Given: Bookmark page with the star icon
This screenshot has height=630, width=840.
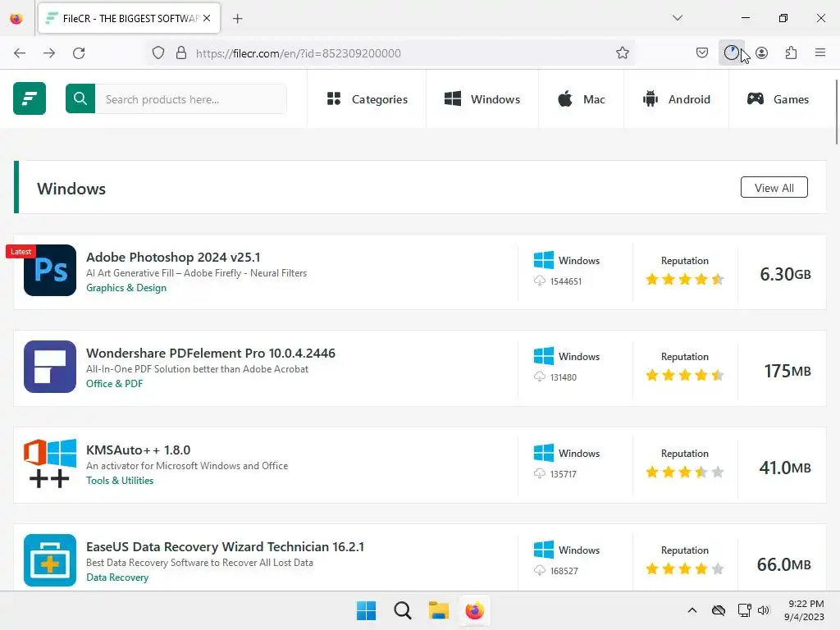Looking at the screenshot, I should click(622, 53).
